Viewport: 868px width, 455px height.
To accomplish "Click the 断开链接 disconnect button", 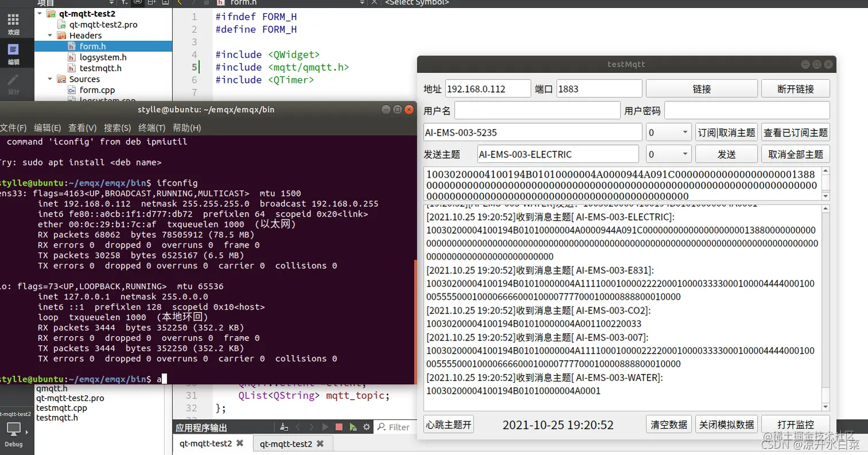I will pos(796,89).
